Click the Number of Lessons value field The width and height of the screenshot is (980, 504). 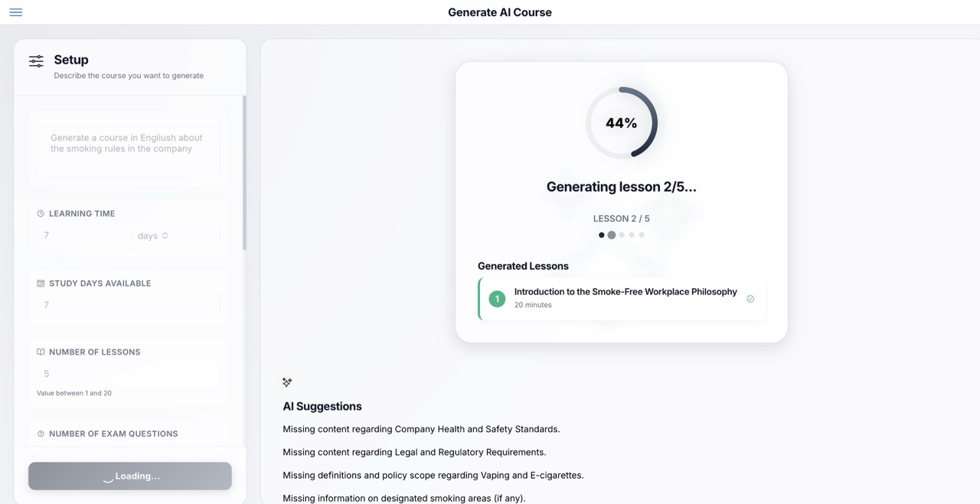click(x=128, y=374)
